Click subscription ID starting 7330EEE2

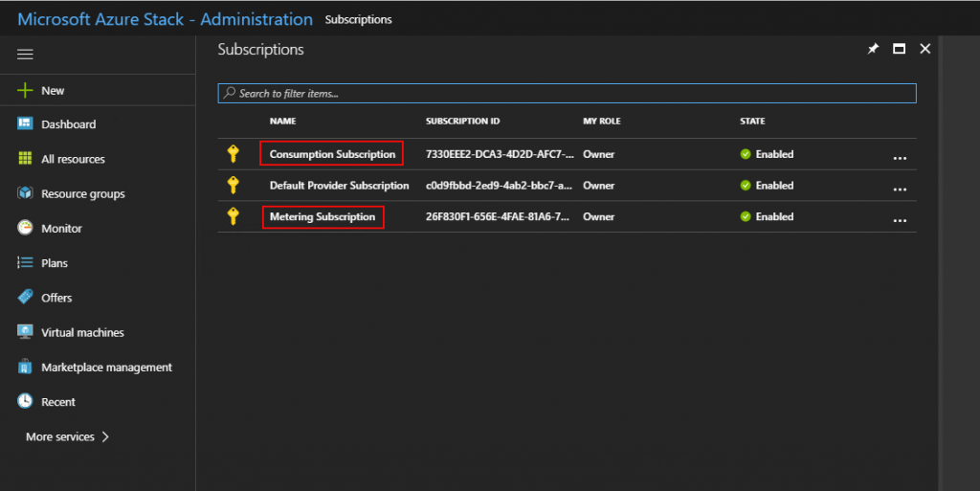coord(500,154)
